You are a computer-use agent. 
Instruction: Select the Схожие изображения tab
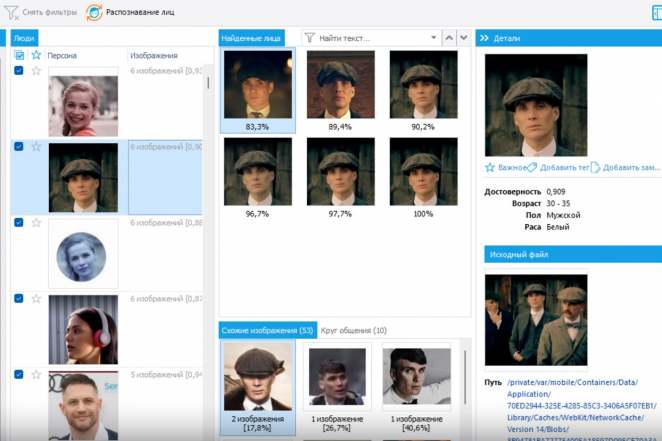click(x=265, y=330)
